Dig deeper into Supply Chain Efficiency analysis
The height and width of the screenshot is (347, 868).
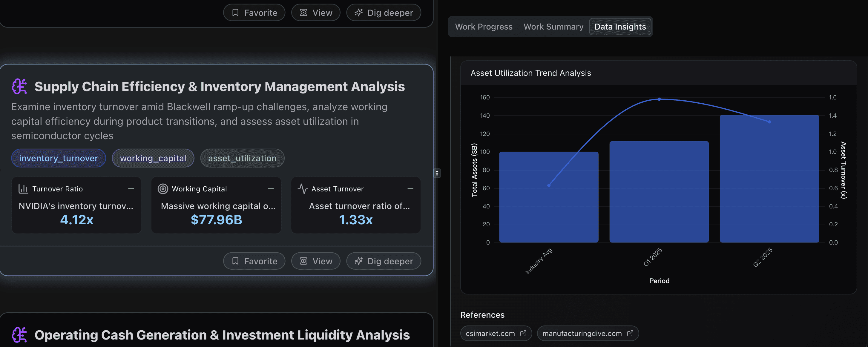(384, 261)
